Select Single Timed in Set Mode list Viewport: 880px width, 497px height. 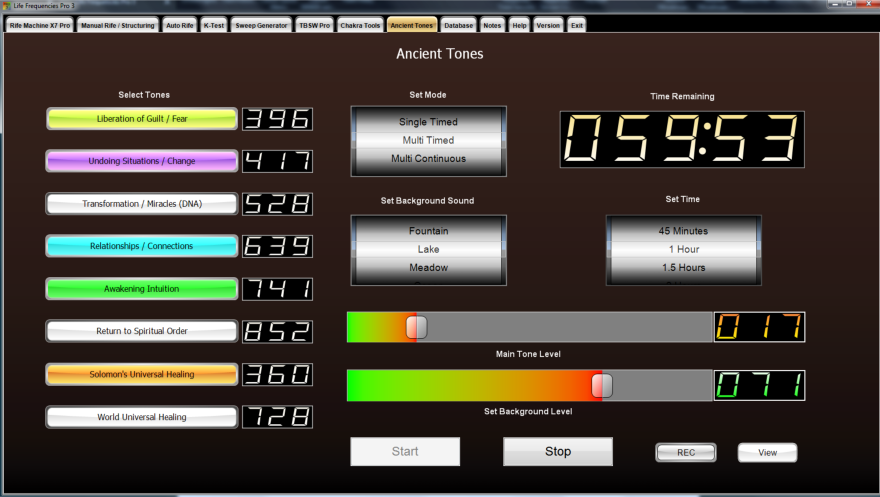(x=428, y=122)
